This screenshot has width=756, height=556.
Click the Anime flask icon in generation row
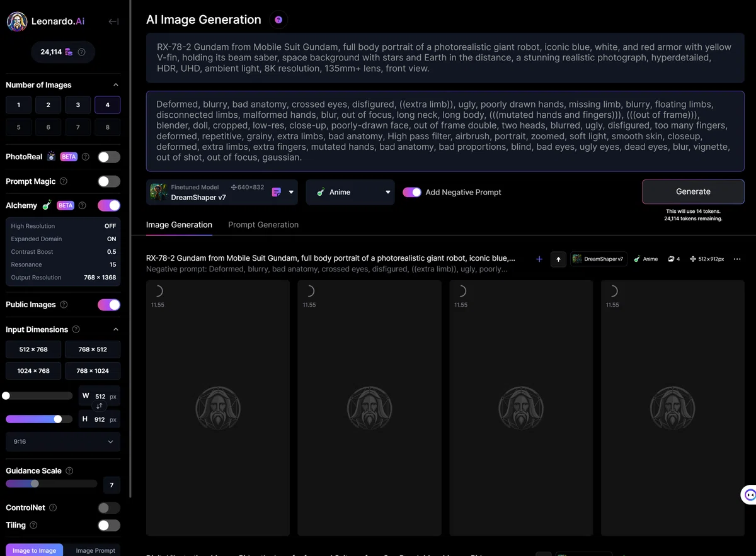(637, 259)
